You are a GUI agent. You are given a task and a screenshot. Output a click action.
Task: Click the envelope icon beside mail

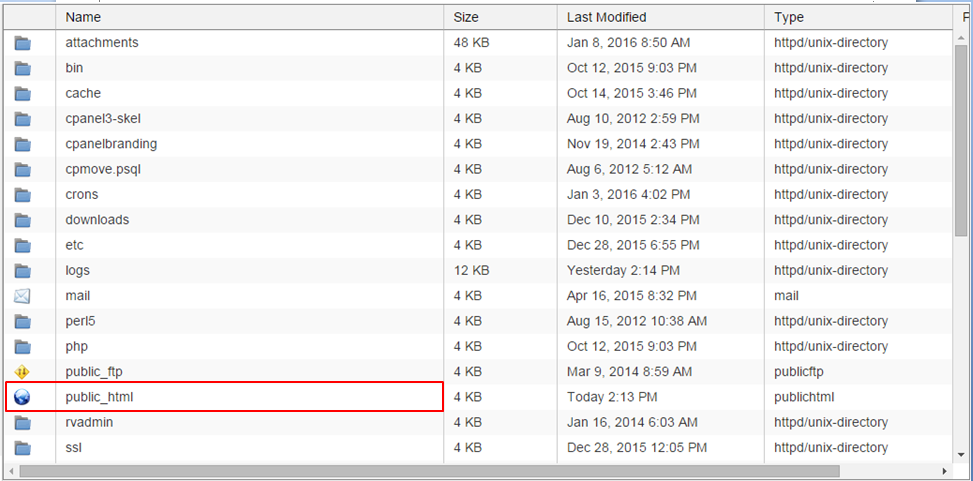click(23, 296)
